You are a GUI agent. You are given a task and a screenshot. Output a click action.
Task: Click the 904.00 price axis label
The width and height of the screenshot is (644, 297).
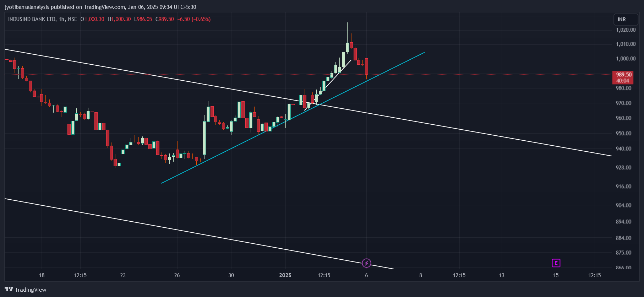coord(623,205)
